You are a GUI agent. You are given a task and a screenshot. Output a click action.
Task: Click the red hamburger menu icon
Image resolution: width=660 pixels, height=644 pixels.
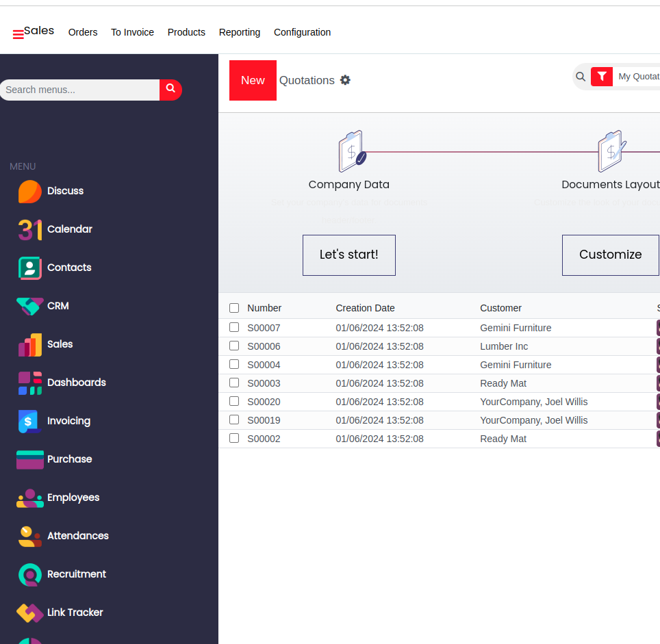pos(18,34)
